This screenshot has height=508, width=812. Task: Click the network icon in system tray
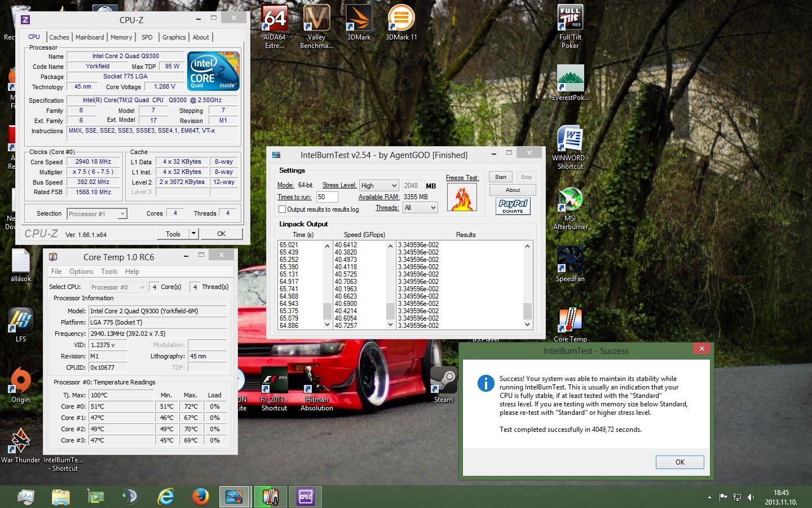tap(736, 497)
